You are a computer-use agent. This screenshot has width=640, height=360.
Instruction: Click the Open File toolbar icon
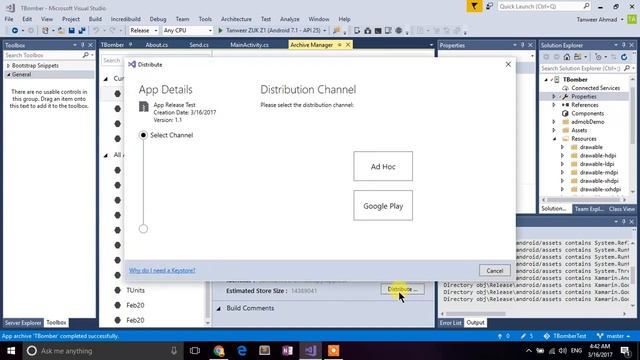tap(61, 31)
